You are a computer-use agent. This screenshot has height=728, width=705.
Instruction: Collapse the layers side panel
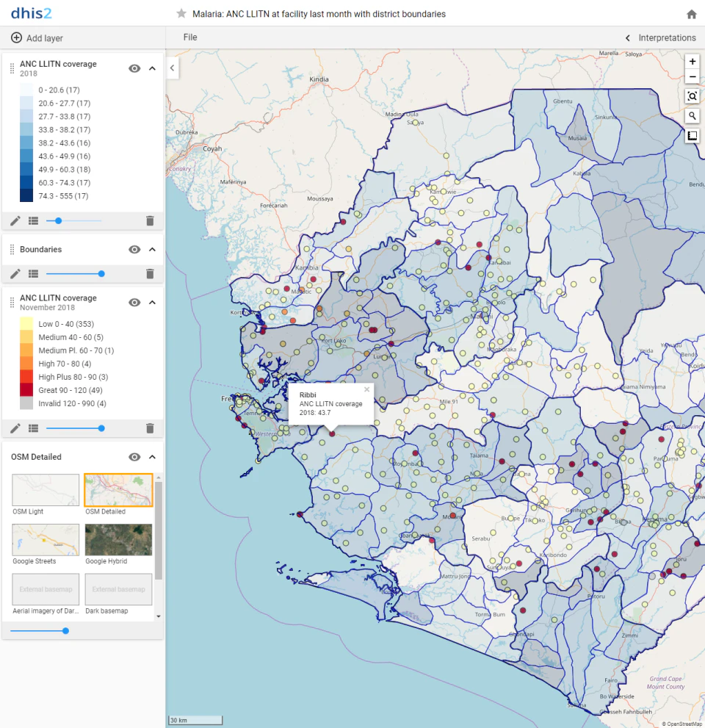click(172, 68)
